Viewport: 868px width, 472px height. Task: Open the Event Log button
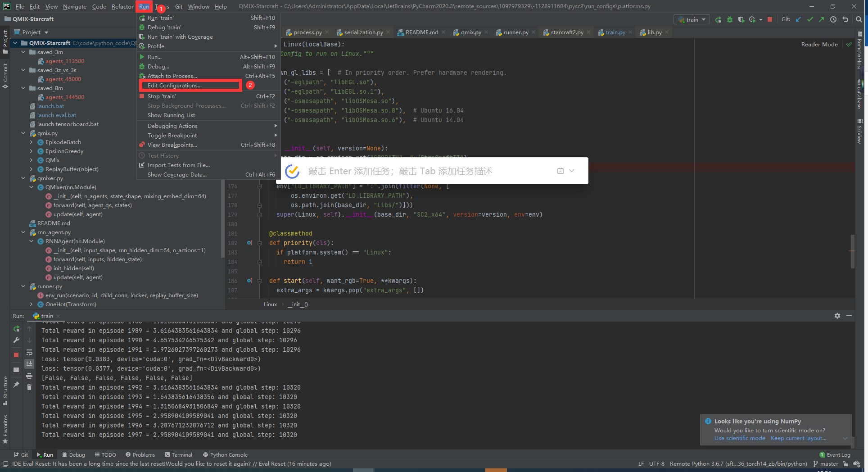tap(835, 455)
